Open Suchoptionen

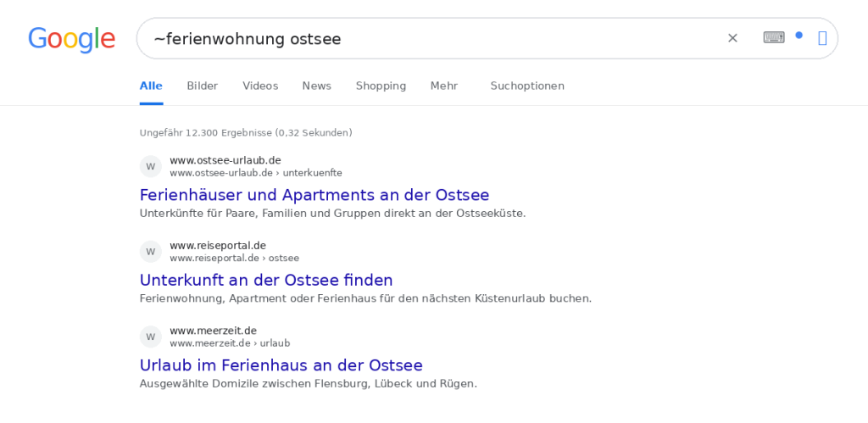527,86
